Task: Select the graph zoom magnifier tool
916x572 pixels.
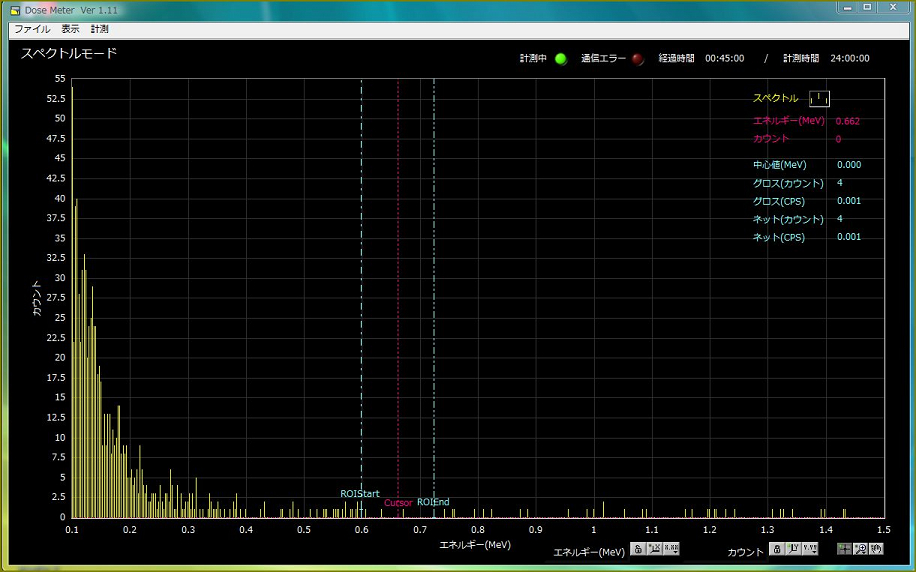Action: tap(860, 549)
